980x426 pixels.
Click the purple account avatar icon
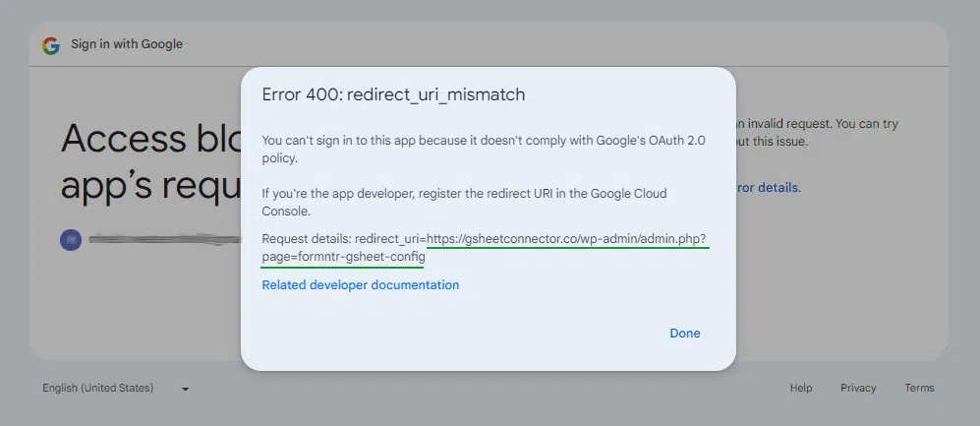70,240
